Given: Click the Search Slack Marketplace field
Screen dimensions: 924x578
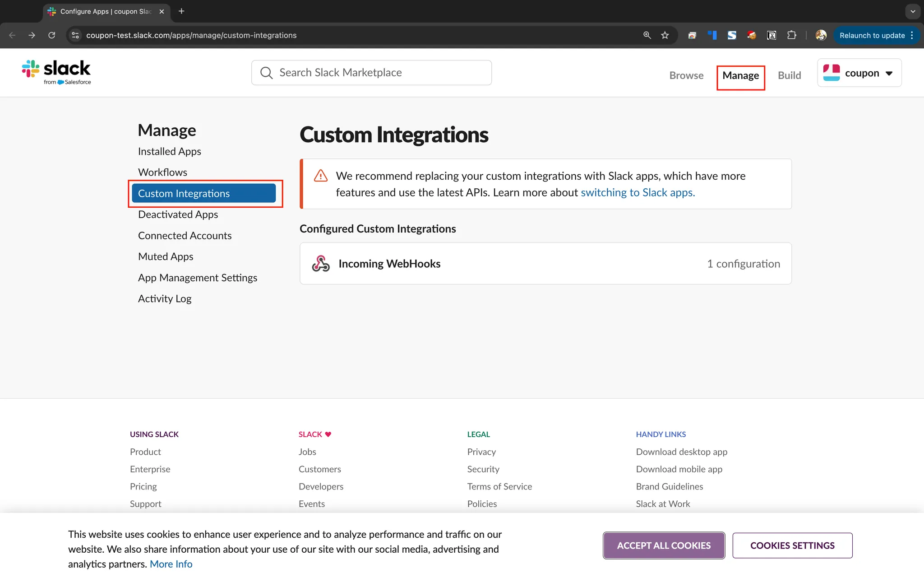Looking at the screenshot, I should pos(371,73).
